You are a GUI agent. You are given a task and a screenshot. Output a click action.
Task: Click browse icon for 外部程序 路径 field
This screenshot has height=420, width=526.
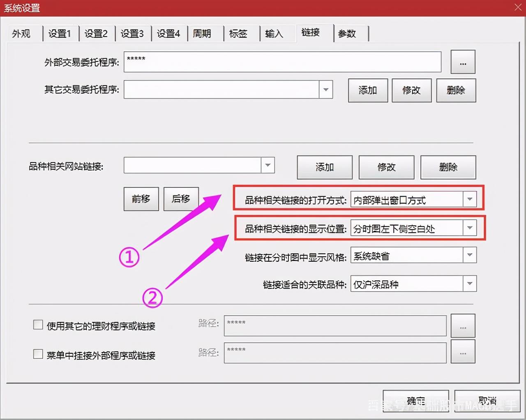(x=463, y=352)
